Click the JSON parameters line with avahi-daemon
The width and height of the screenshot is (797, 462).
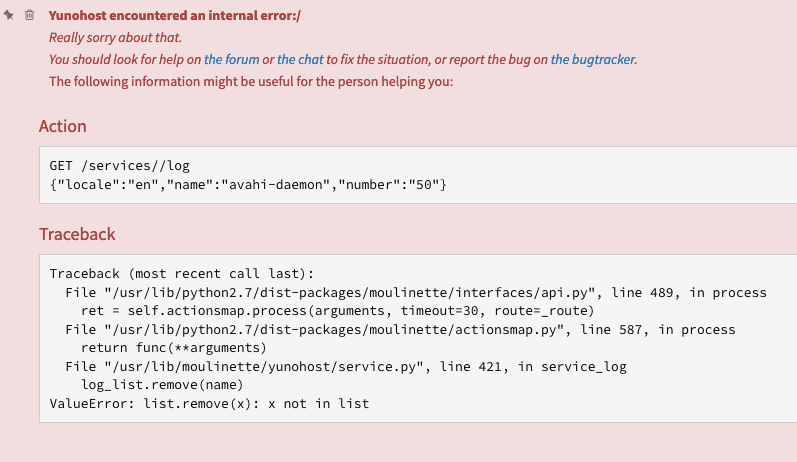point(248,184)
